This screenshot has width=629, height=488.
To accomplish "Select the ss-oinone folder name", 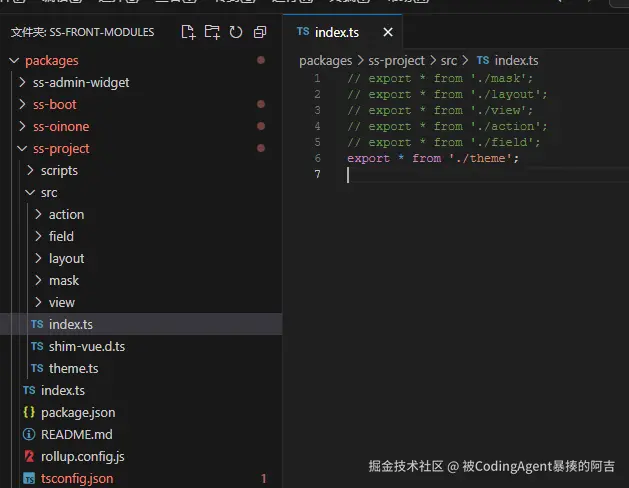I will [61, 126].
